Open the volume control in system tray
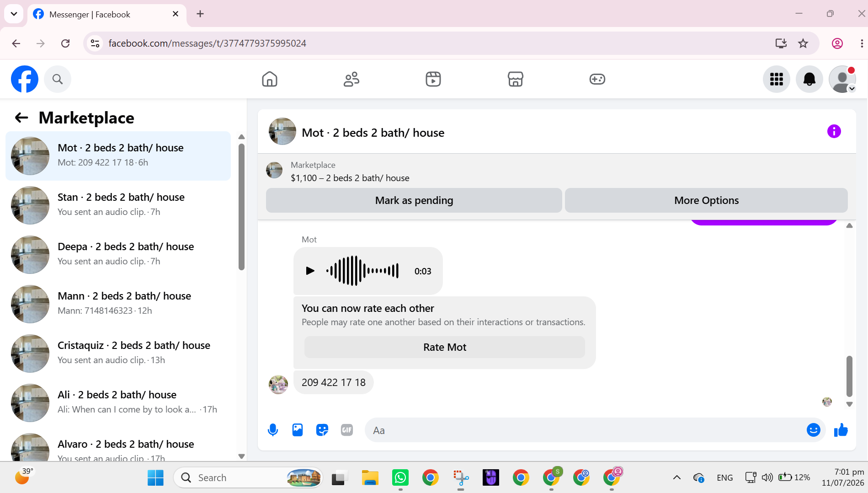 (x=767, y=478)
